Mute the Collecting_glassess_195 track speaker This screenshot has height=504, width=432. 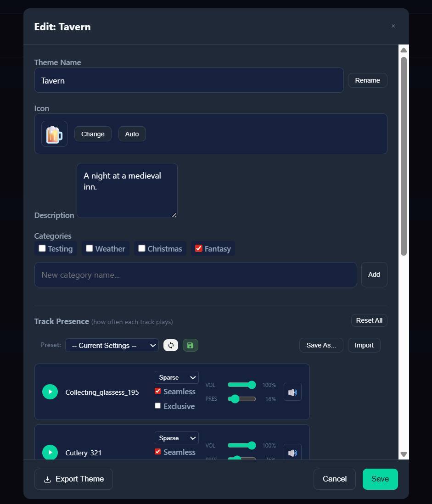[x=292, y=392]
